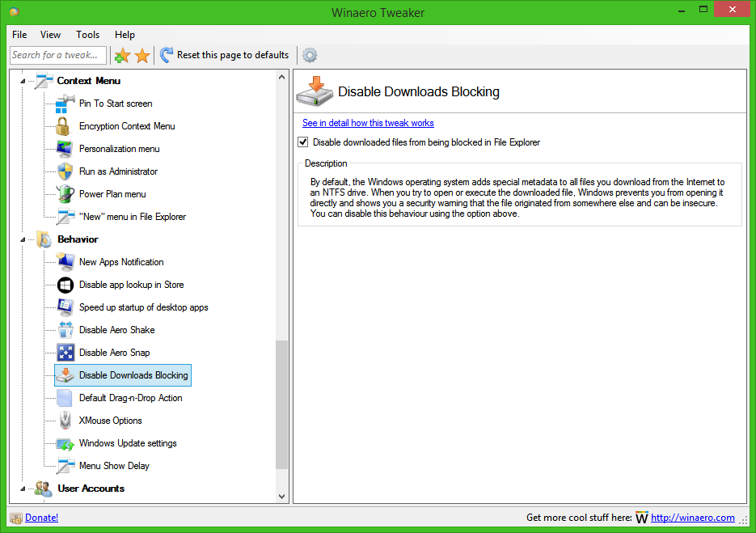This screenshot has height=533, width=756.
Task: Open the Tools menu
Action: click(88, 35)
